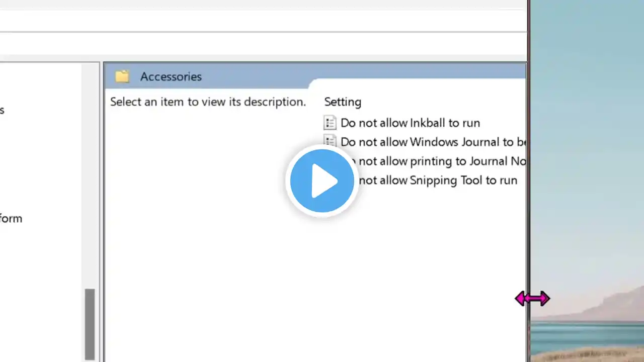Viewport: 644px width, 362px height.
Task: Click the Accessories header title
Action: [171, 76]
